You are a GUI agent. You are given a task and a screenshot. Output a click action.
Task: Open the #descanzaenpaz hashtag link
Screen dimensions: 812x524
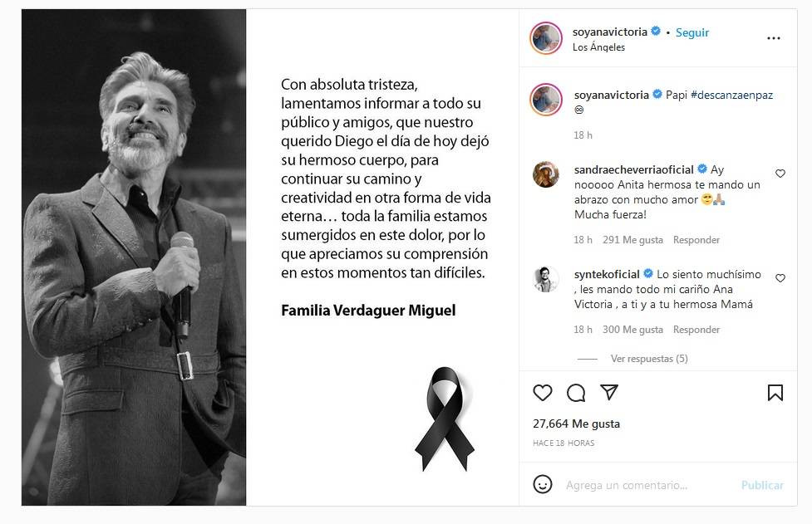tap(731, 95)
